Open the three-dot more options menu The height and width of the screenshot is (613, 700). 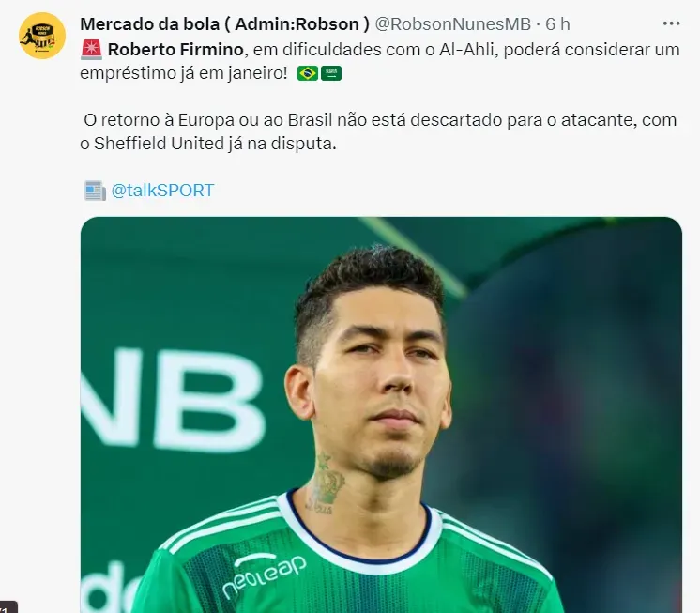point(671,23)
